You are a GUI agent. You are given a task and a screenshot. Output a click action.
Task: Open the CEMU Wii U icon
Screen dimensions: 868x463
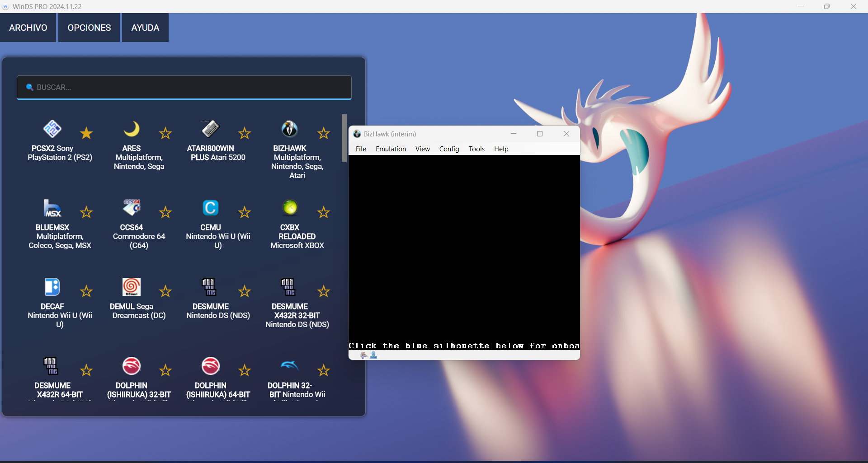coord(211,208)
